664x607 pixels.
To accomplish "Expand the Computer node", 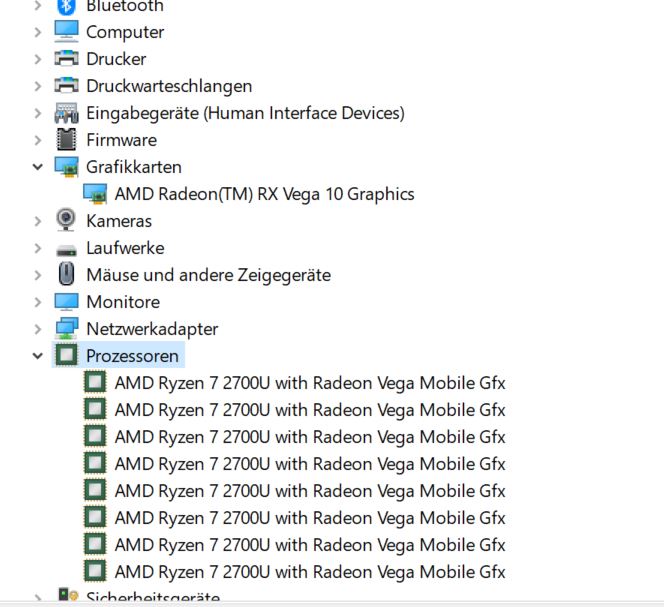I will pos(38,32).
